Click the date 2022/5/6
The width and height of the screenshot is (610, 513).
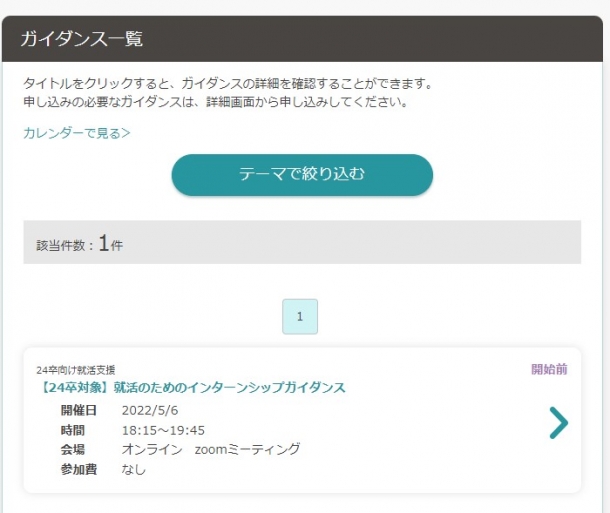(x=150, y=411)
